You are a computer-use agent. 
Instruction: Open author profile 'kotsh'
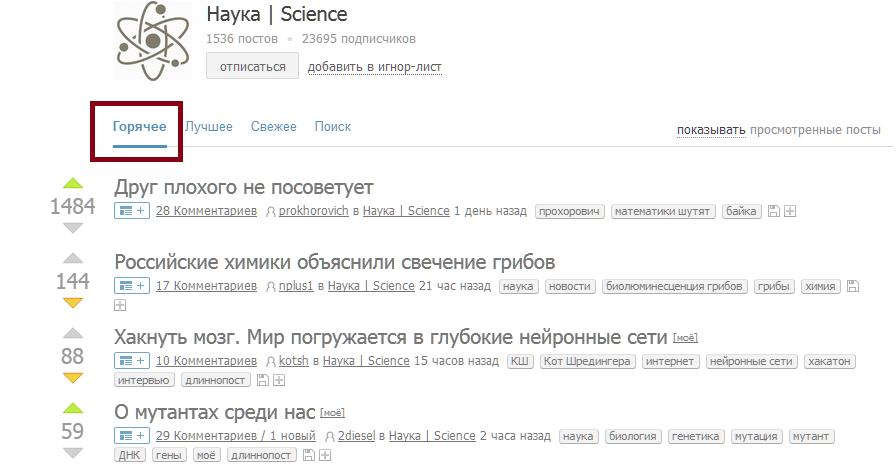pos(294,361)
